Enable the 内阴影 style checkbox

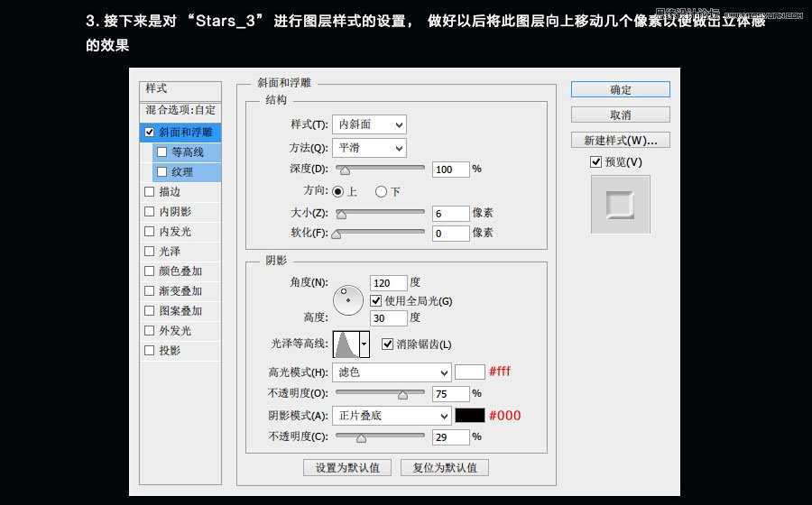click(150, 212)
